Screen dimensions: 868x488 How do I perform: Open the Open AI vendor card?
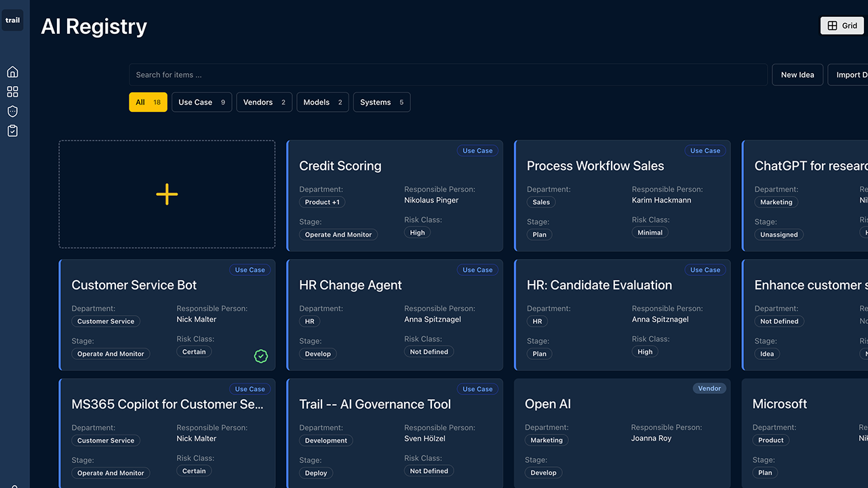pyautogui.click(x=623, y=434)
